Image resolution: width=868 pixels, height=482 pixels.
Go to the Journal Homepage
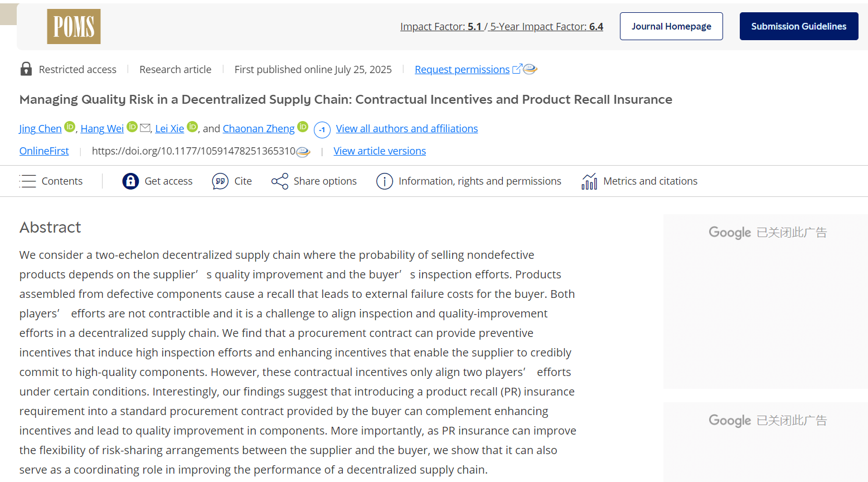click(x=671, y=26)
